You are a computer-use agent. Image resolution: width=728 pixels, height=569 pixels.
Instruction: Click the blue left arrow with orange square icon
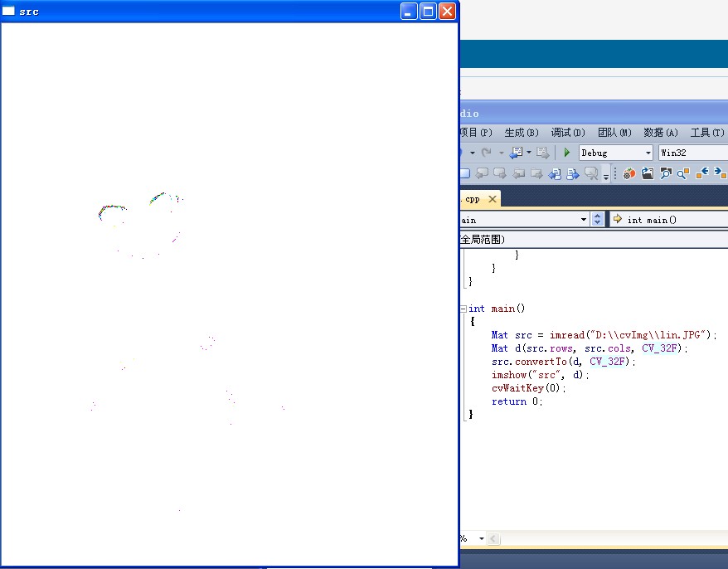tap(701, 173)
